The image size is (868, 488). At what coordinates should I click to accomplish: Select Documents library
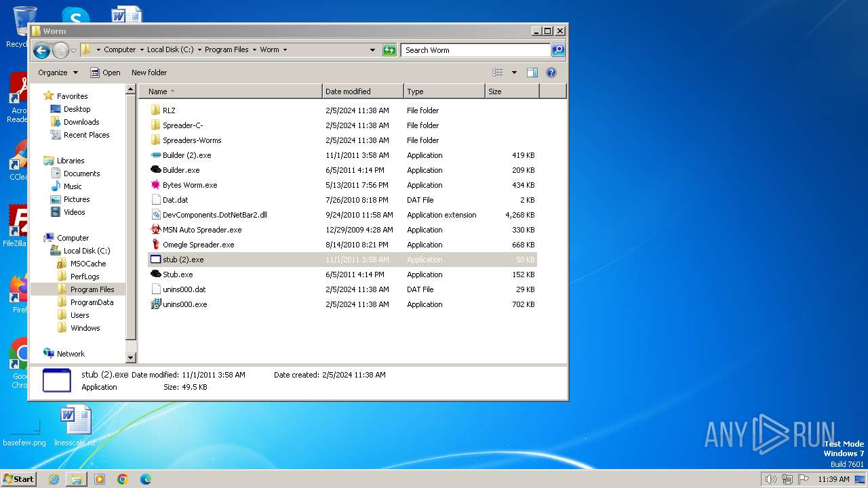coord(81,174)
